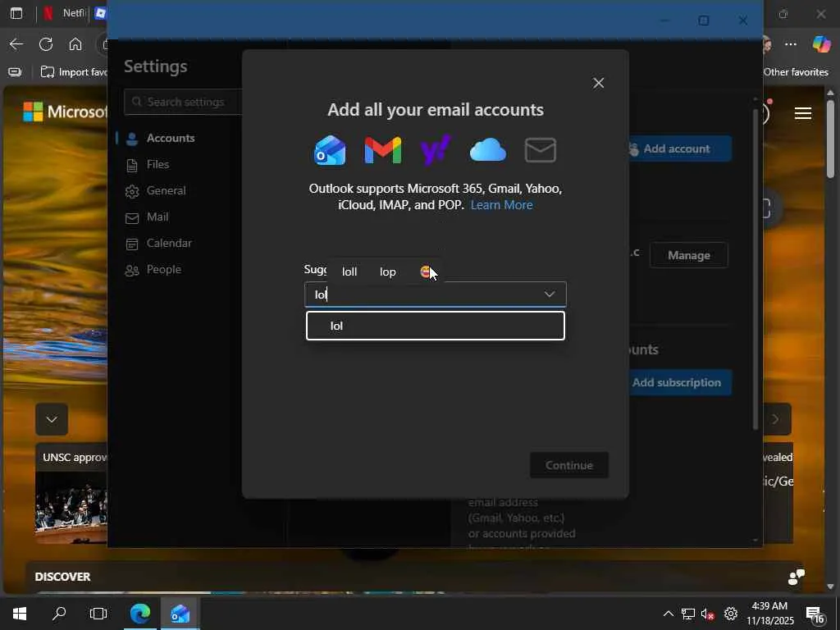Click the email address input field
840x630 pixels.
pos(435,294)
